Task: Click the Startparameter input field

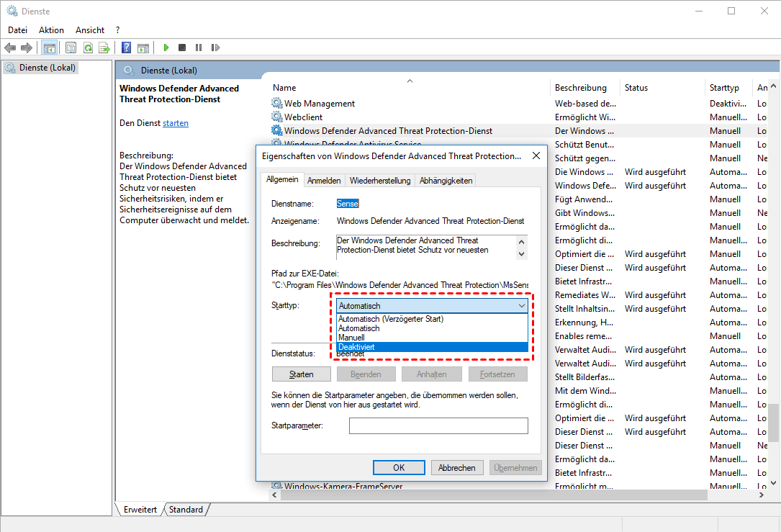Action: point(438,426)
